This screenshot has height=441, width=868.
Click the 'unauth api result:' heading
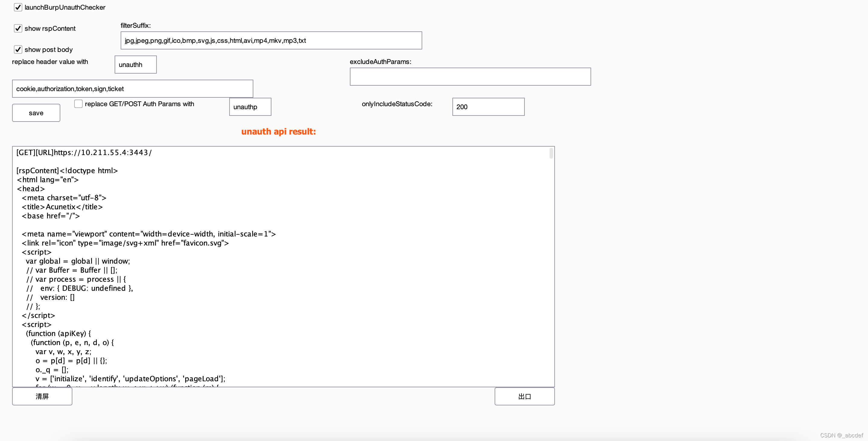[x=278, y=132]
